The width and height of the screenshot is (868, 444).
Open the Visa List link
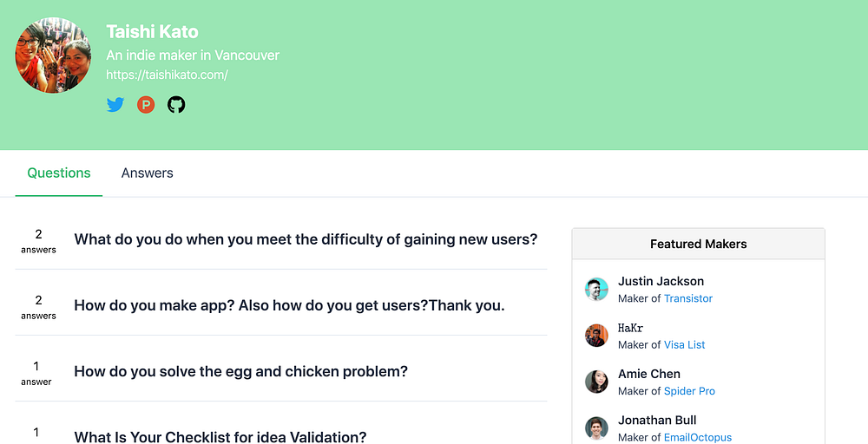685,345
